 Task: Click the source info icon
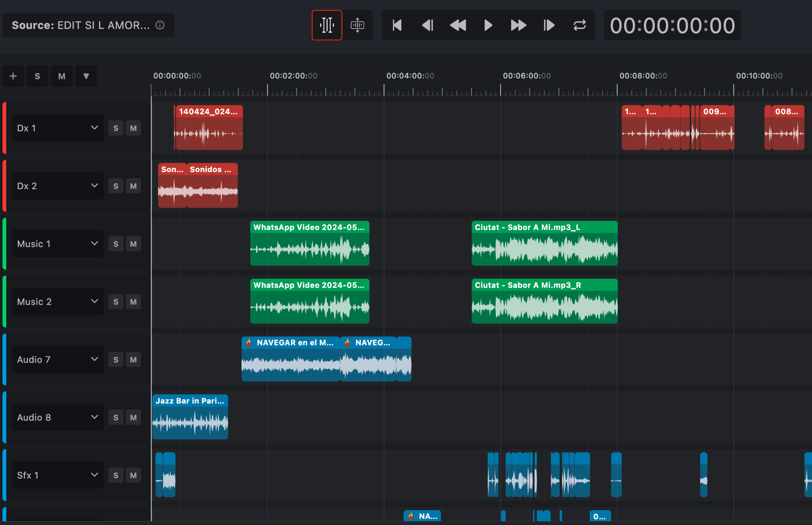coord(160,25)
